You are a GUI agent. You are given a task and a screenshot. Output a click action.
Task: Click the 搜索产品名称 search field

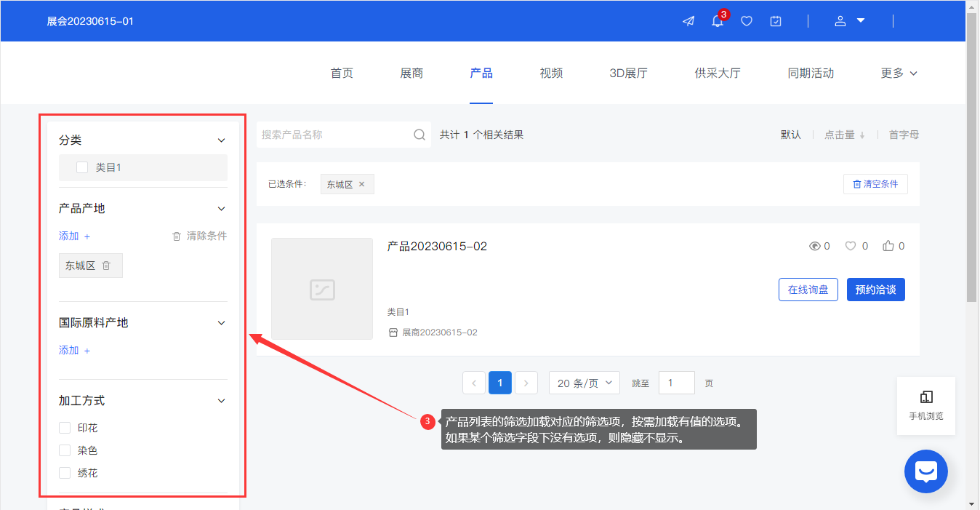tap(334, 135)
